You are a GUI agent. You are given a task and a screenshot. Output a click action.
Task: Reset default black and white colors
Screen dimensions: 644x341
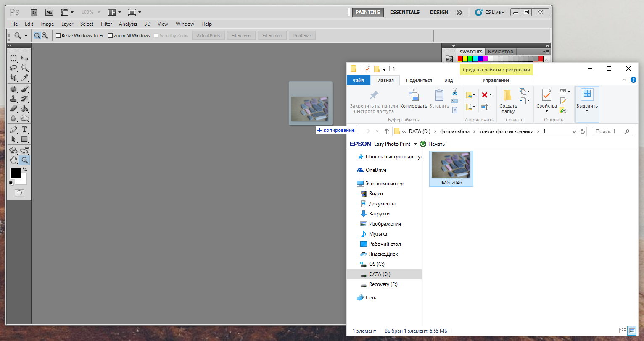pos(11,183)
